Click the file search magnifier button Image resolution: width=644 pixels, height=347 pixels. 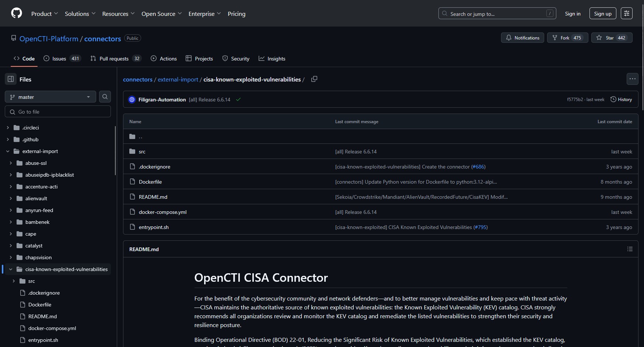pyautogui.click(x=105, y=97)
